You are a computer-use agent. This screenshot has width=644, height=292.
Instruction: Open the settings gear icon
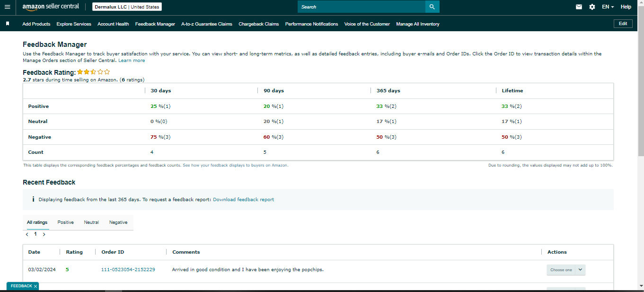coord(592,7)
